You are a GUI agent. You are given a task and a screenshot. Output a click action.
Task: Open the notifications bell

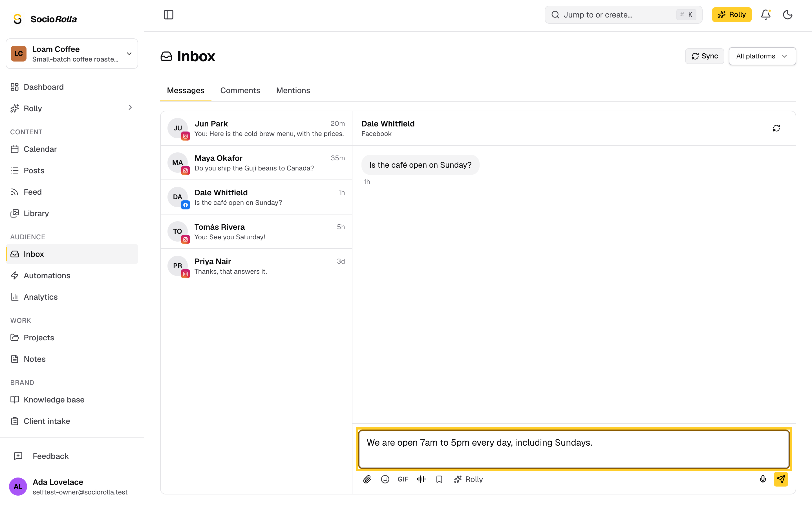tap(766, 15)
